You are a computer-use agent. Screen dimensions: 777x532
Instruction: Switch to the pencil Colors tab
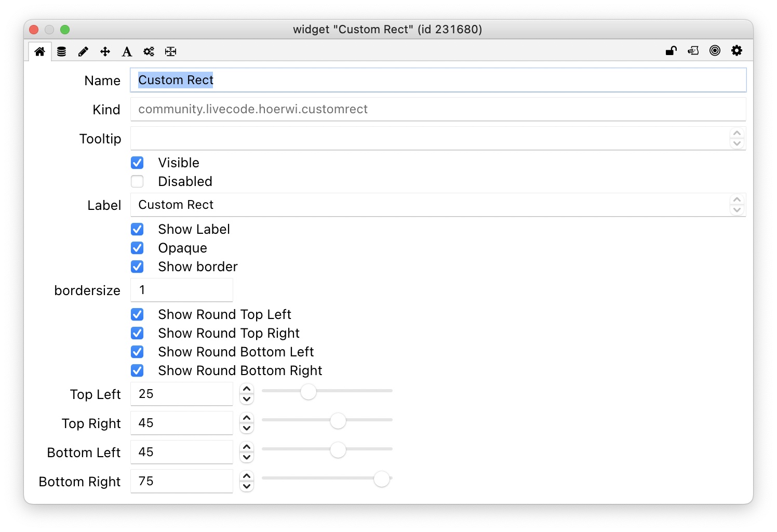83,51
